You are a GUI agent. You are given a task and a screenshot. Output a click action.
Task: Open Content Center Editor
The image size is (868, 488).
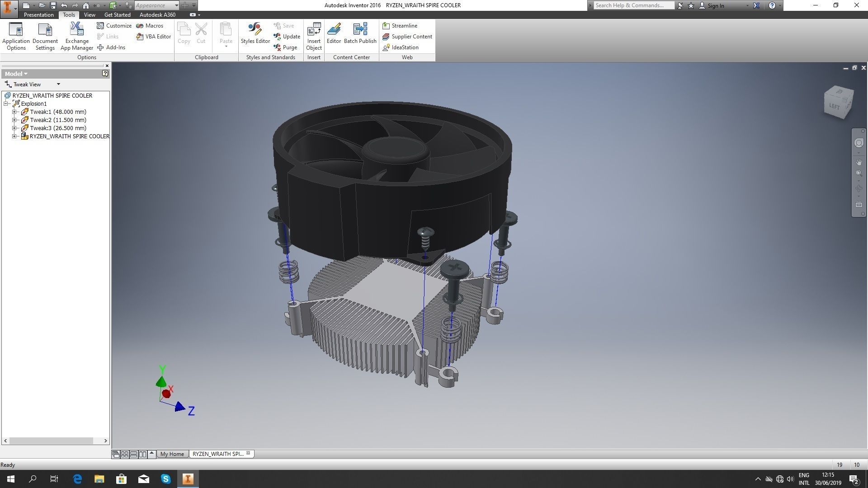(334, 34)
